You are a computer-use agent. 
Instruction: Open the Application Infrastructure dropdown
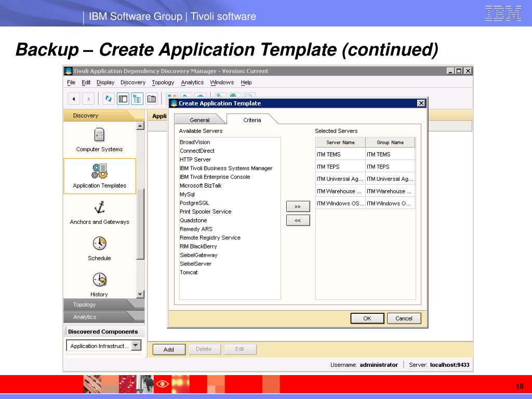tap(135, 345)
